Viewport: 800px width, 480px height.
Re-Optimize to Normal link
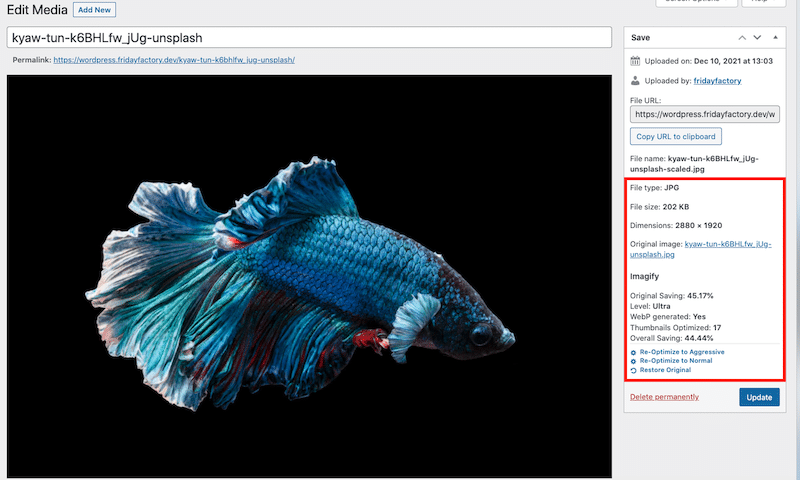tap(676, 361)
